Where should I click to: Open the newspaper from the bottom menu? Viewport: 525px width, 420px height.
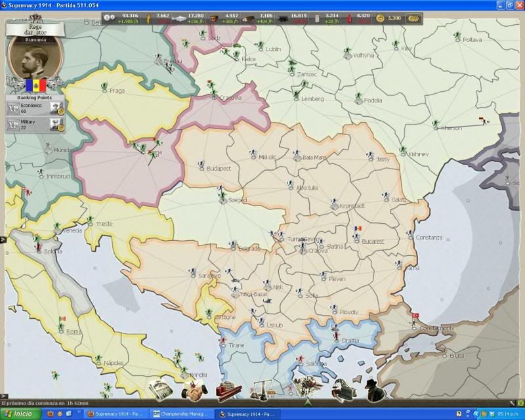pos(161,390)
